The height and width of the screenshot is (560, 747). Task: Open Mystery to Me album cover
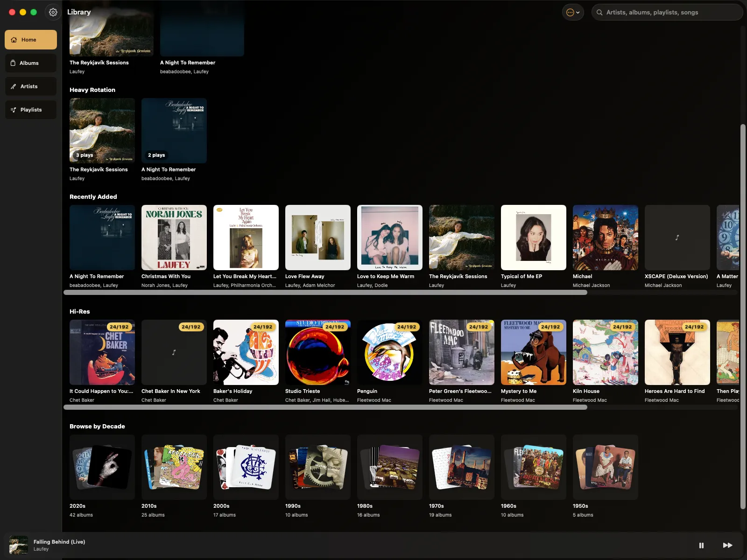tap(534, 352)
